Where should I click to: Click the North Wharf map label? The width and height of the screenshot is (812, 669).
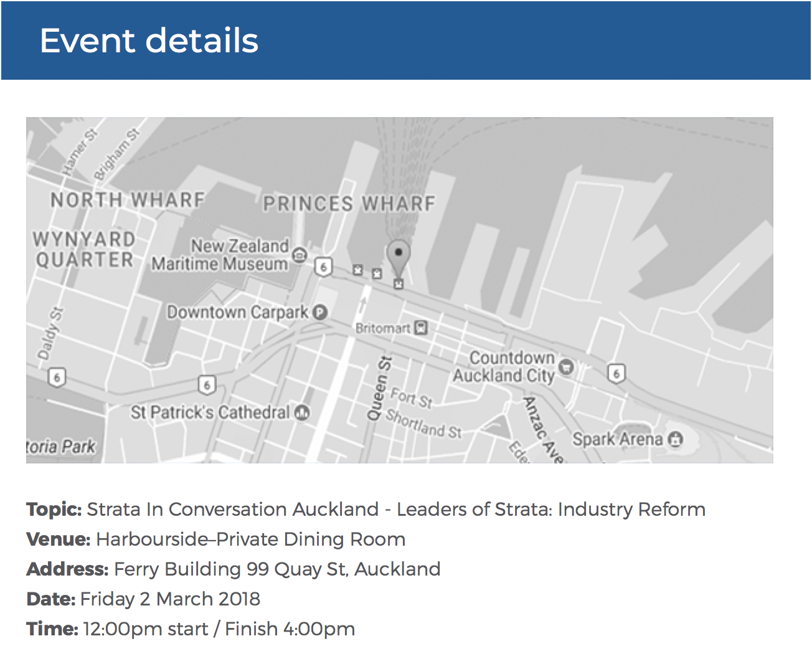[128, 200]
